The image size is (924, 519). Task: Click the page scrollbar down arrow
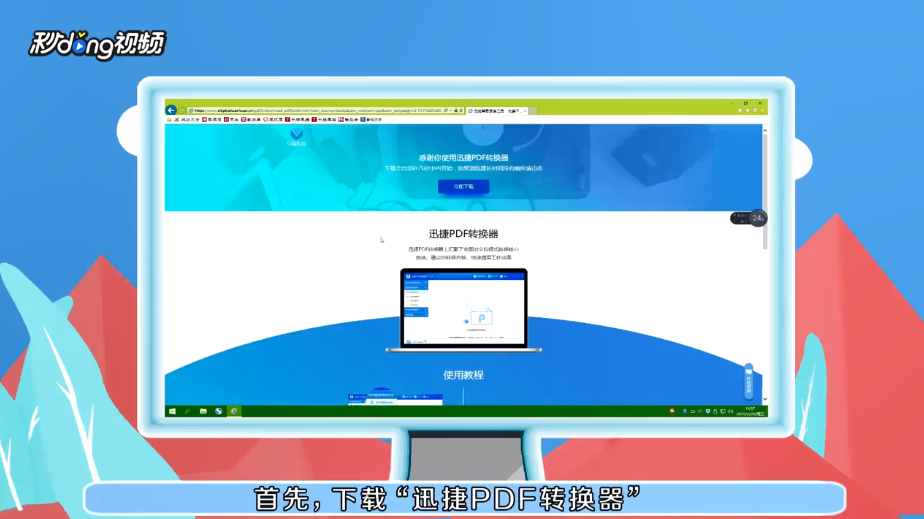[x=765, y=399]
